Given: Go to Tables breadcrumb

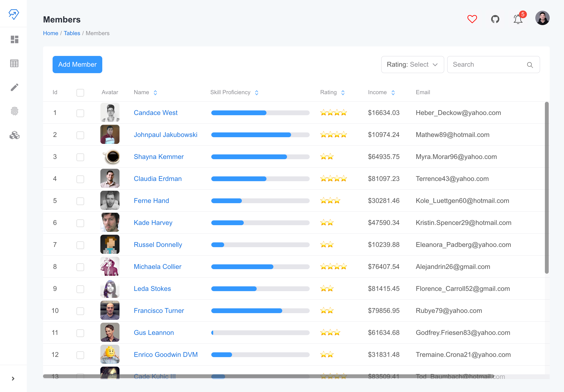Looking at the screenshot, I should (72, 33).
